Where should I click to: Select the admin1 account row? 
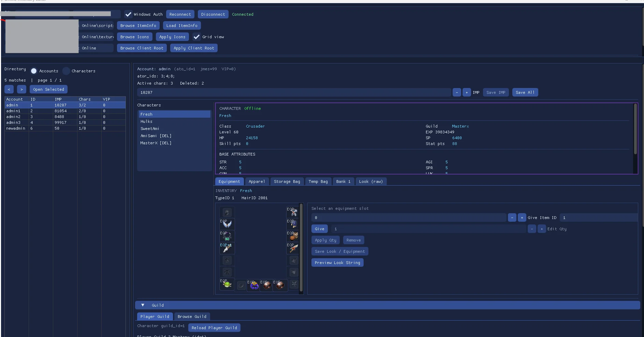(x=65, y=111)
